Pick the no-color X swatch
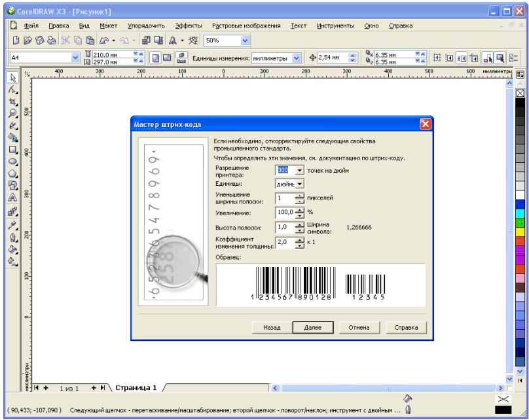529x420 pixels. 520,93
